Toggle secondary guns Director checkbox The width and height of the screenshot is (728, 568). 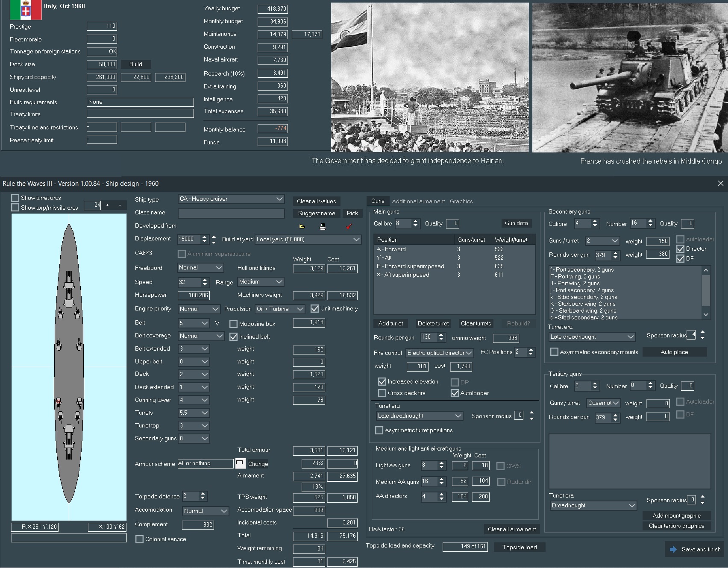680,249
